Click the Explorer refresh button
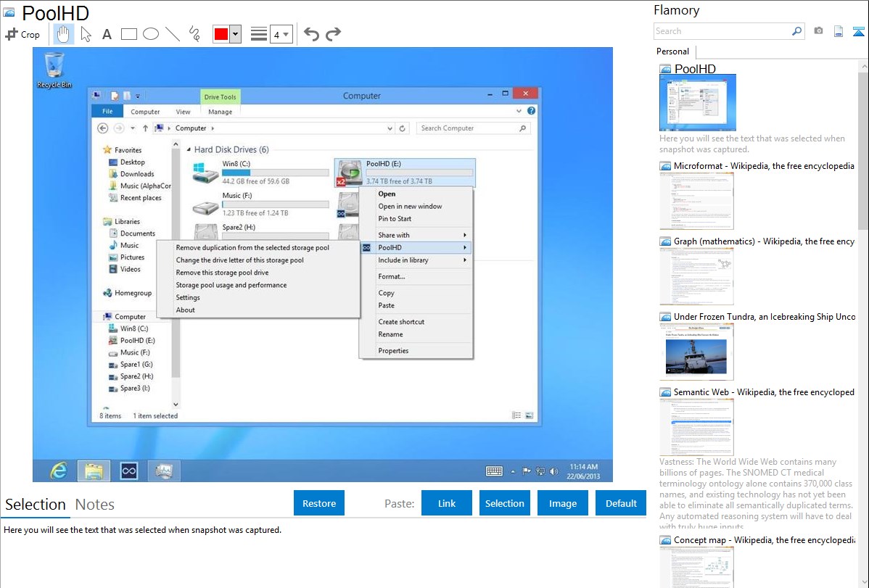 pyautogui.click(x=403, y=128)
